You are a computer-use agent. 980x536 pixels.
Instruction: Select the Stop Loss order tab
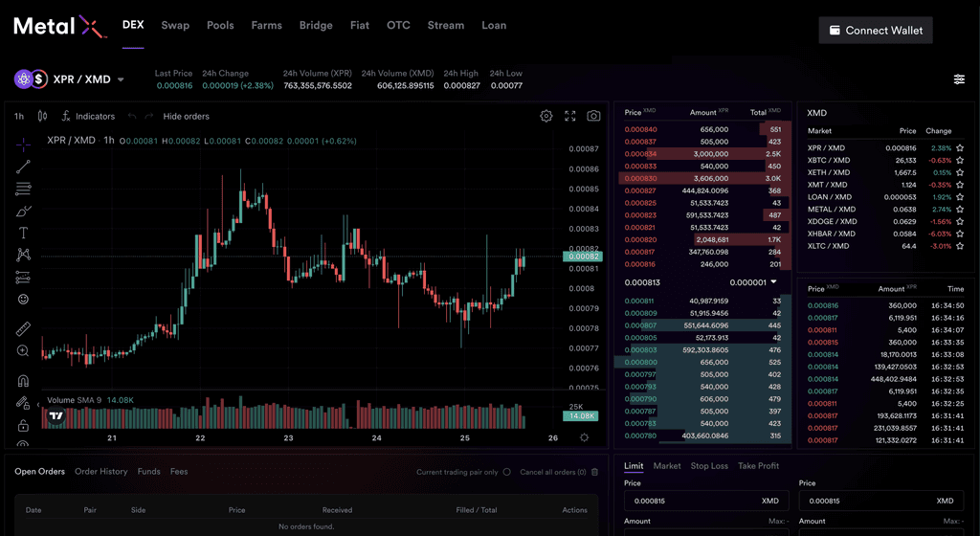(x=709, y=466)
